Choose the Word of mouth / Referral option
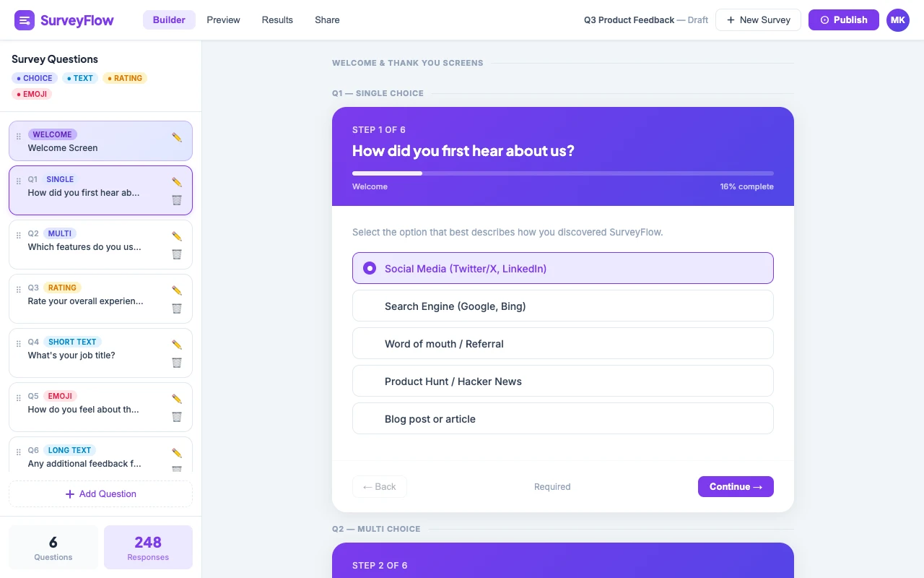This screenshot has width=924, height=578. coord(563,343)
